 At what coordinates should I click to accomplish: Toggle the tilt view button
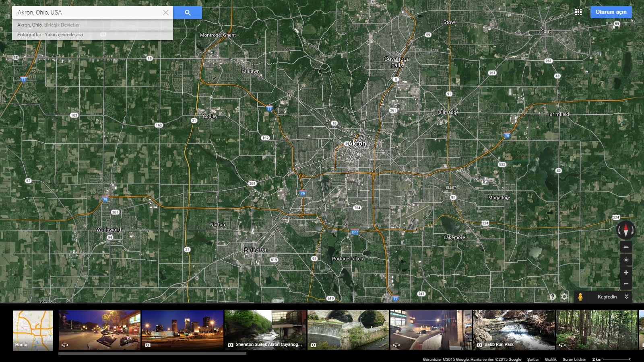(x=626, y=247)
